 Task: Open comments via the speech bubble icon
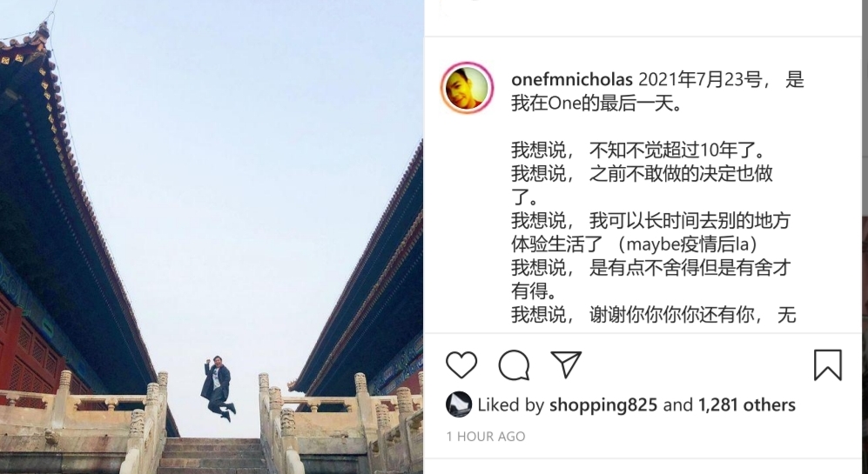[x=514, y=365]
